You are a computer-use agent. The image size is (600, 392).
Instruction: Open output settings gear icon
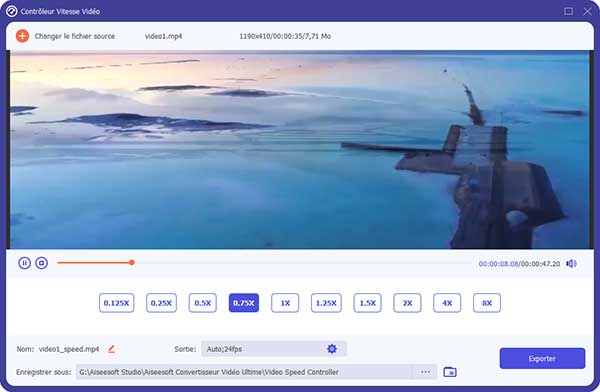coord(332,349)
